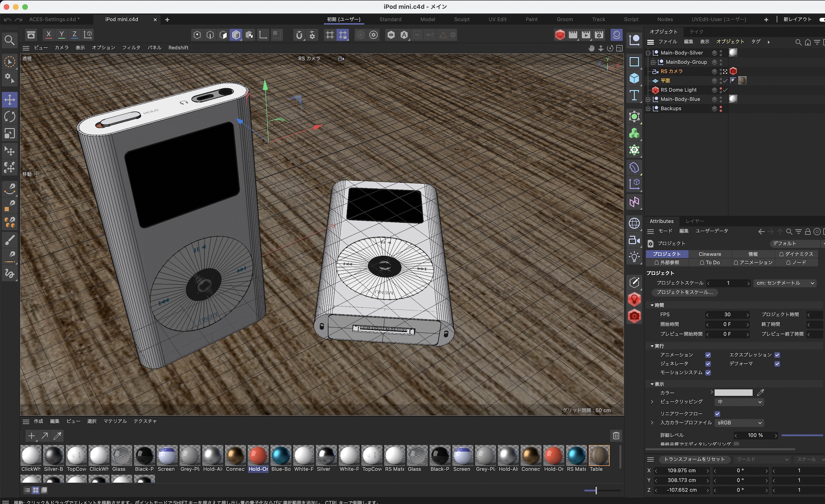
Task: Select the Table material swatch
Action: coord(599,456)
